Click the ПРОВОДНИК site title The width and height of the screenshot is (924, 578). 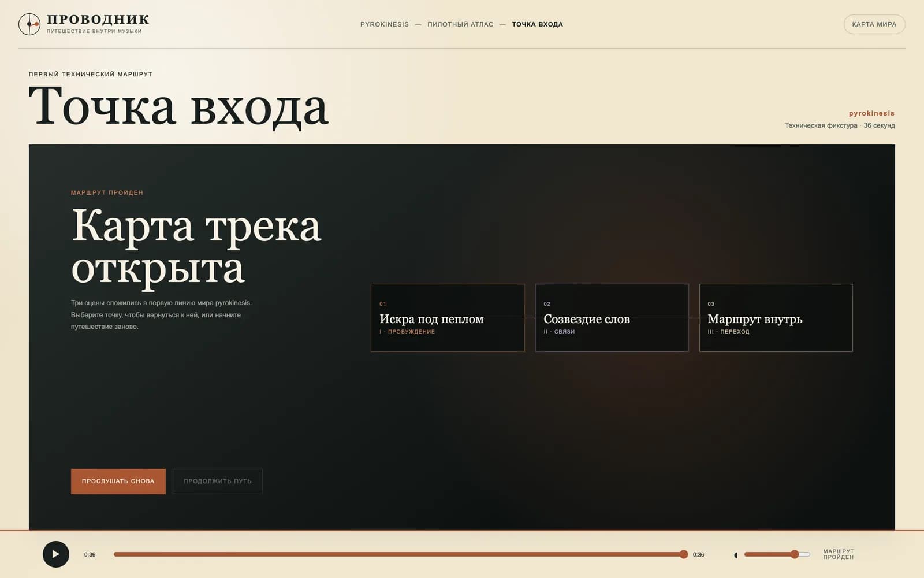point(98,20)
